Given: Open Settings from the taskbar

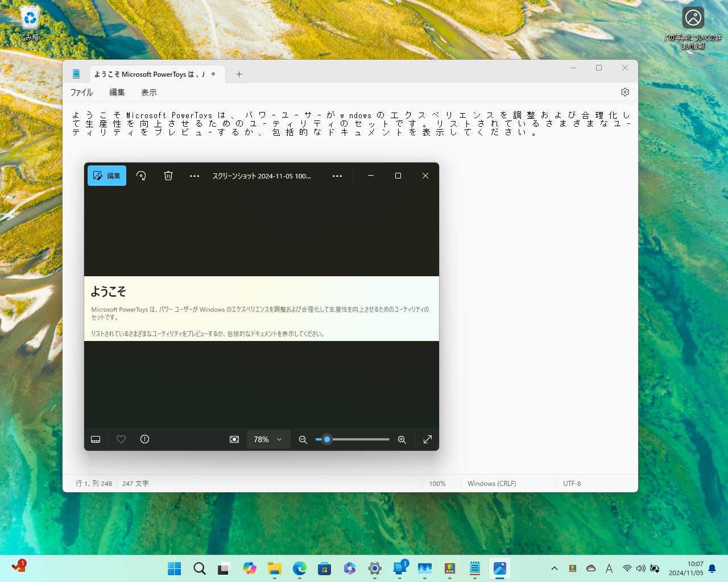Looking at the screenshot, I should click(x=375, y=568).
